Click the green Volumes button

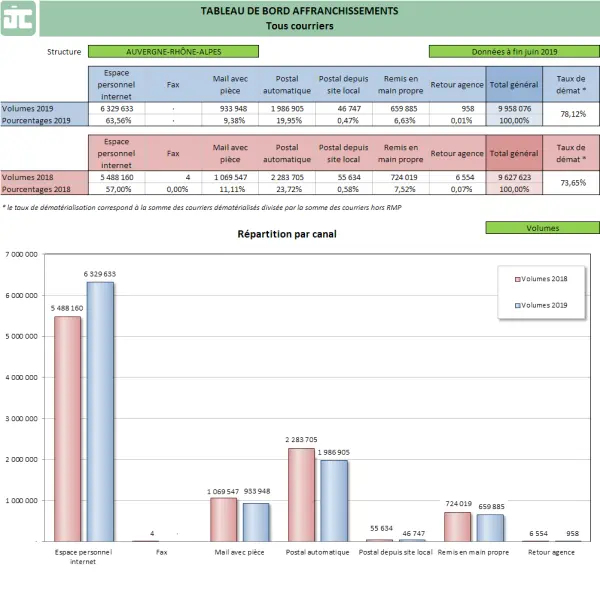(543, 228)
